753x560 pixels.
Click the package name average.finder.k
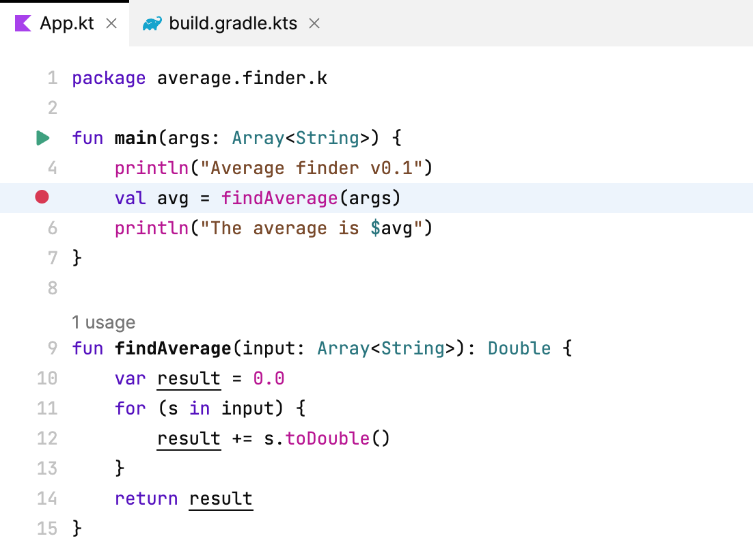pyautogui.click(x=243, y=77)
